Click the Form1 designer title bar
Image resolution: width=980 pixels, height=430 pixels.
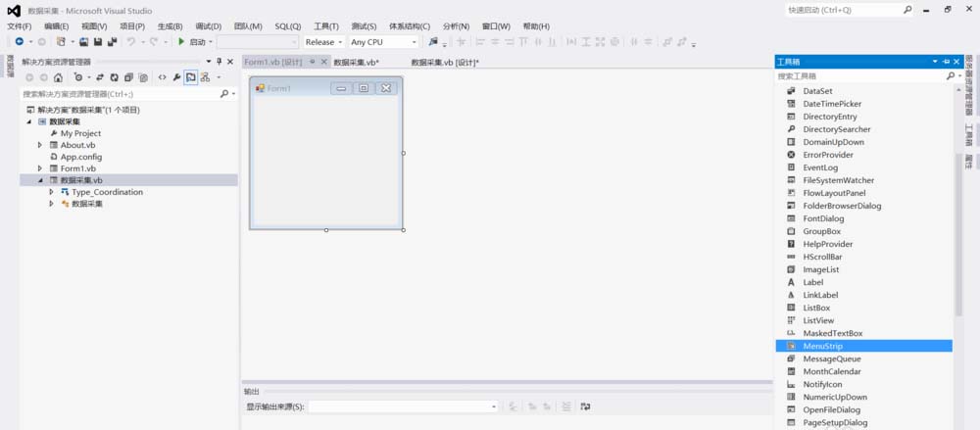325,88
